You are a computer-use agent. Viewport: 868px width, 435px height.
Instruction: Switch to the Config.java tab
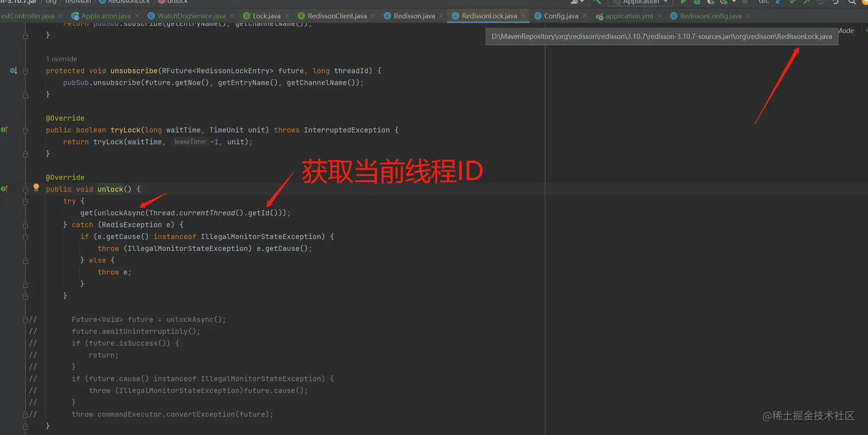[560, 16]
